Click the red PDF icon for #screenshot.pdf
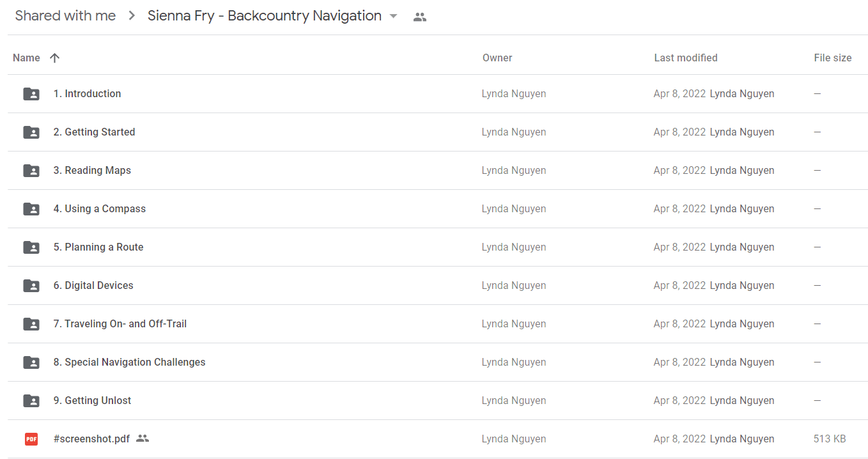 coord(31,439)
